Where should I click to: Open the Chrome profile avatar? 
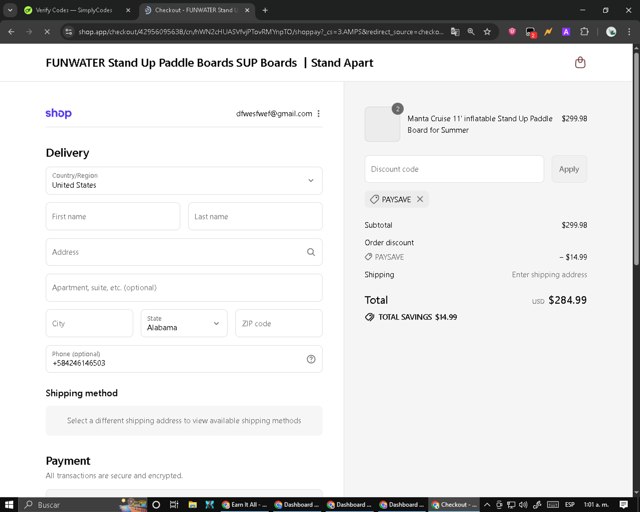coord(611,31)
